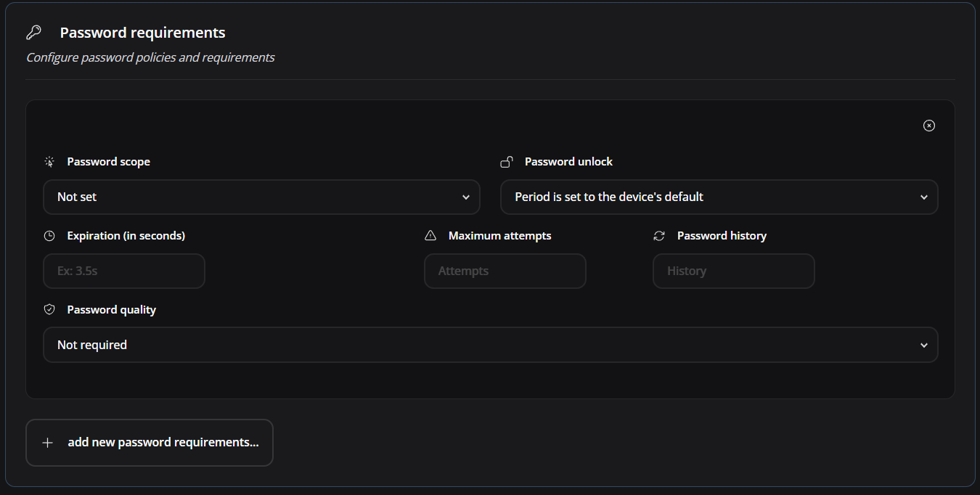Click the Password history label
980x495 pixels.
[722, 236]
